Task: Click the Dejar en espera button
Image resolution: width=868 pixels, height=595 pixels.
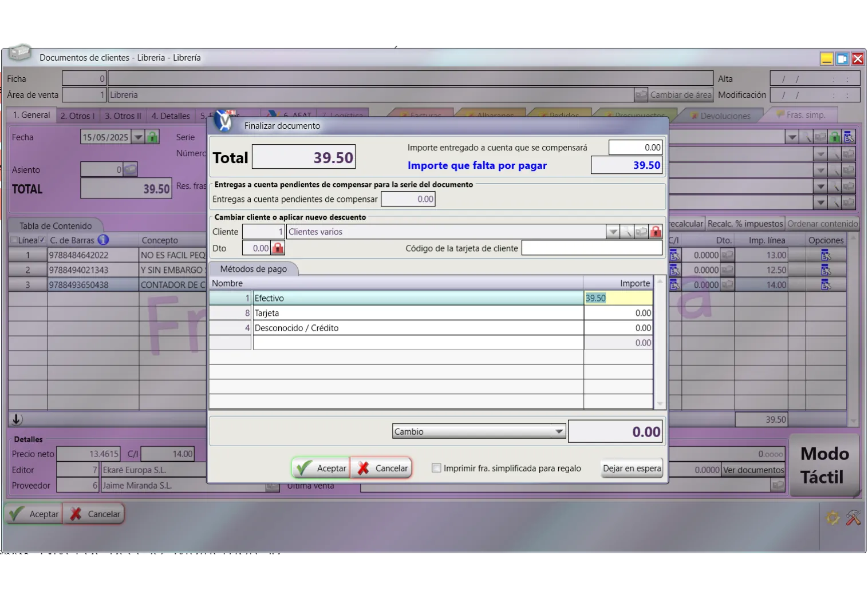Action: tap(632, 468)
